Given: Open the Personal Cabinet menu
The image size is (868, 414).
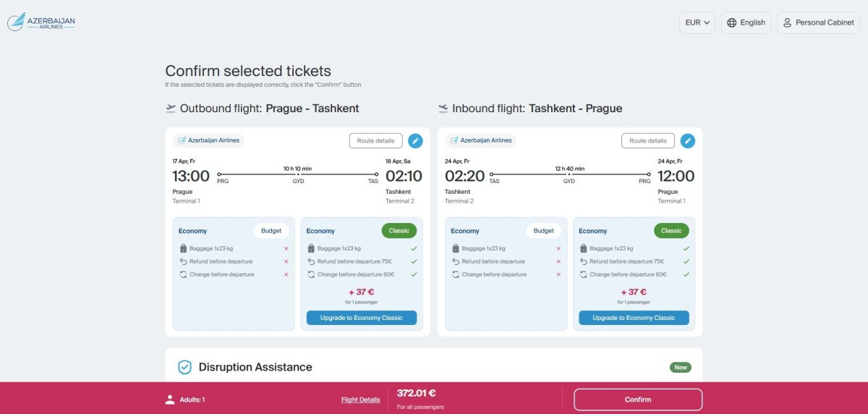Looking at the screenshot, I should (819, 22).
